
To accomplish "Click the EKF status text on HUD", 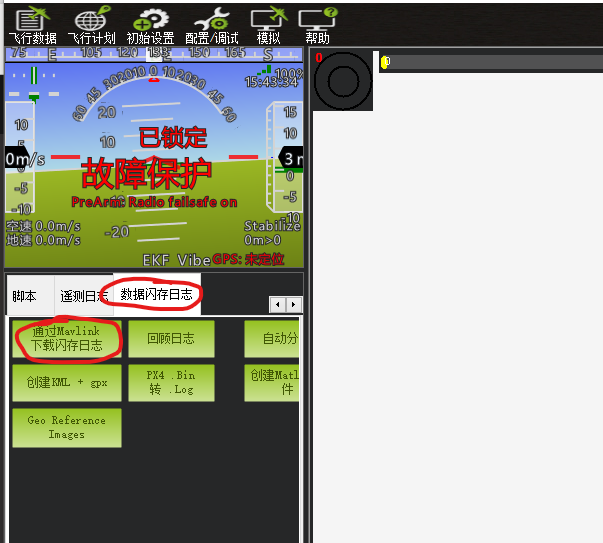I will pos(156,260).
